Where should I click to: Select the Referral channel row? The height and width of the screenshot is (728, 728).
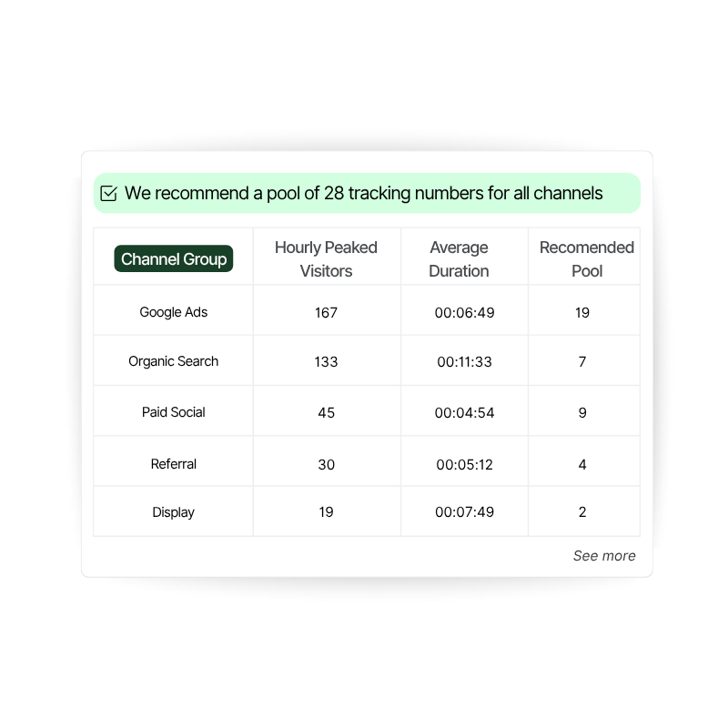pos(173,463)
